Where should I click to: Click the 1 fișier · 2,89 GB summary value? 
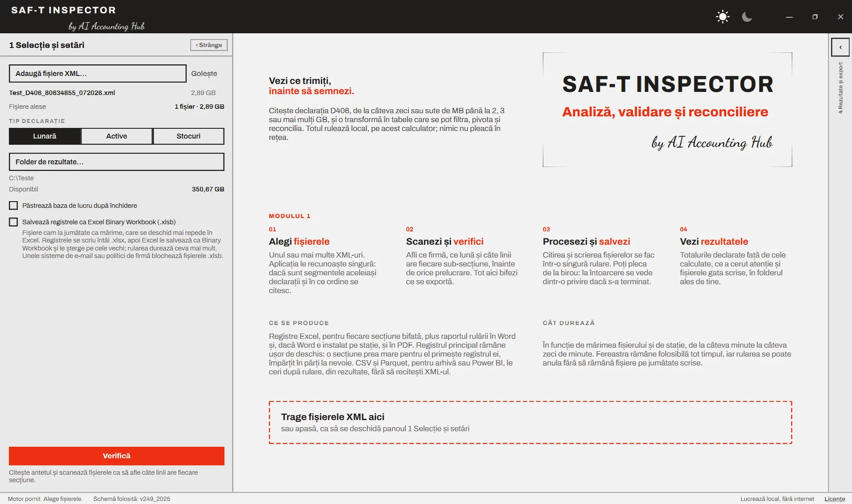[199, 106]
